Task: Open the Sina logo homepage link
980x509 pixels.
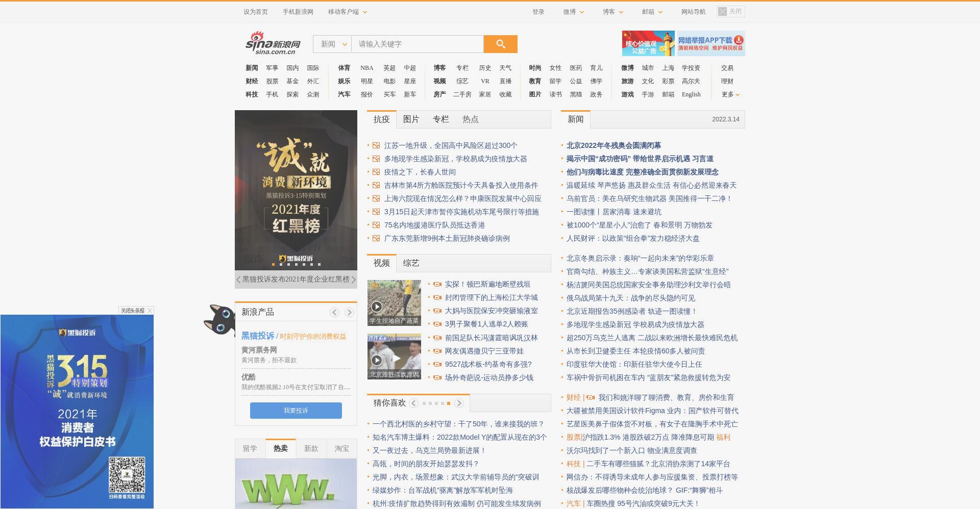Action: tap(273, 43)
